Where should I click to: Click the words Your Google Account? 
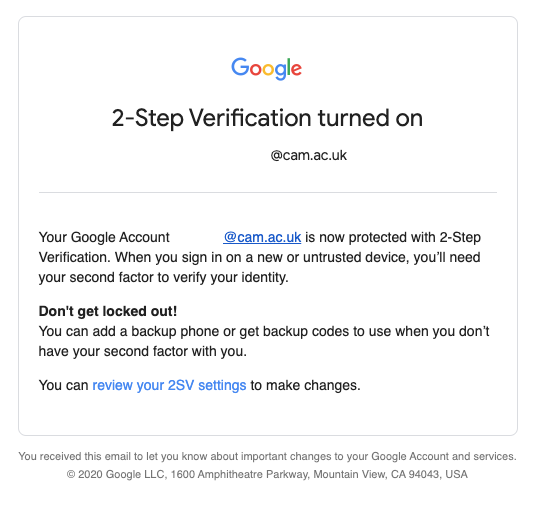point(104,237)
